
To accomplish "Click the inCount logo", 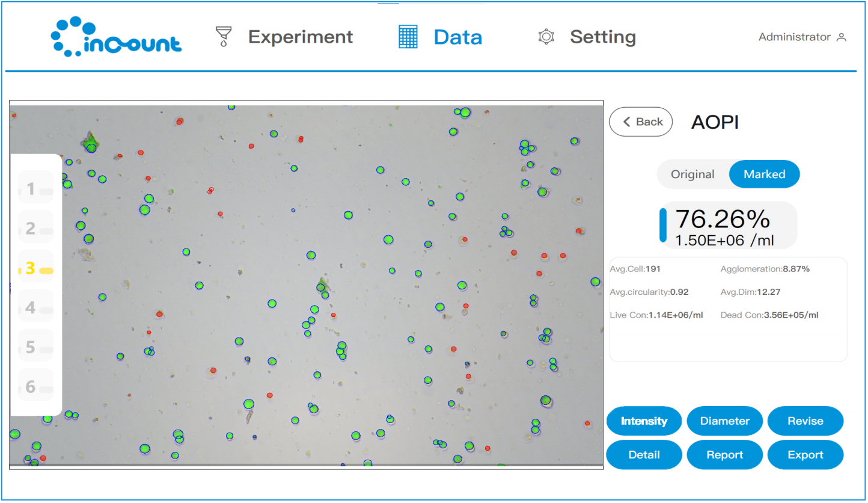I will click(x=116, y=37).
